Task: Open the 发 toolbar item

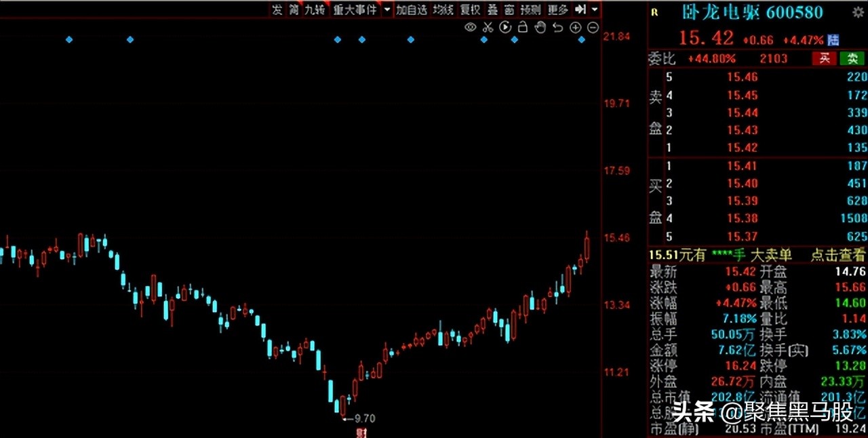Action: pos(277,9)
